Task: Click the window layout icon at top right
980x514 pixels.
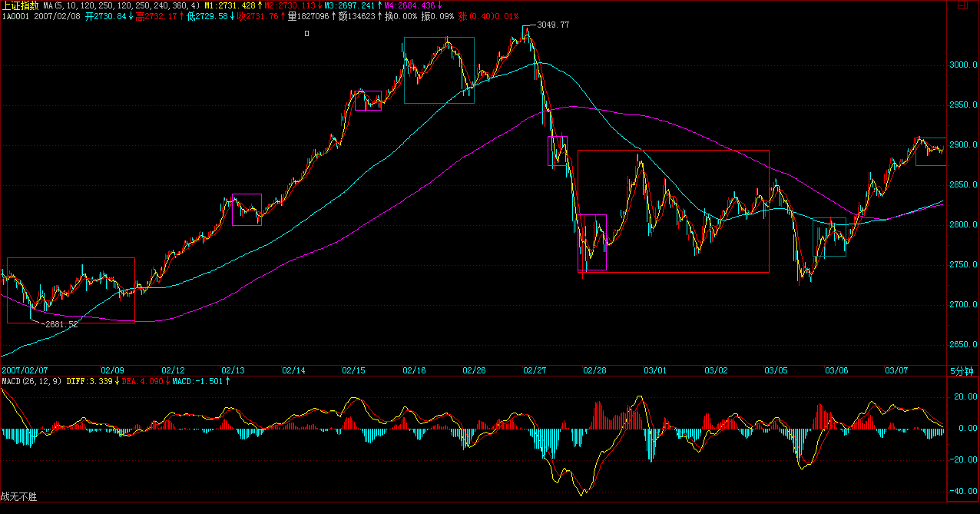Action: (960, 5)
